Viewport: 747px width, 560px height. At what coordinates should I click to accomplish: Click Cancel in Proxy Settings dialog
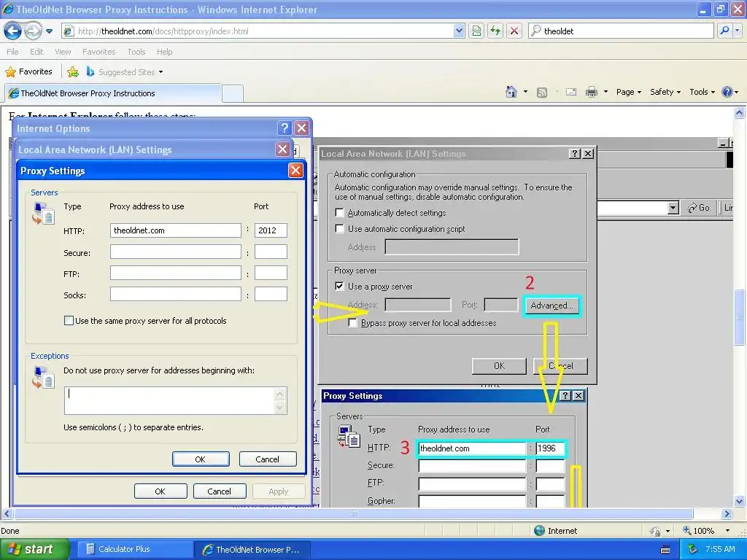coord(267,459)
